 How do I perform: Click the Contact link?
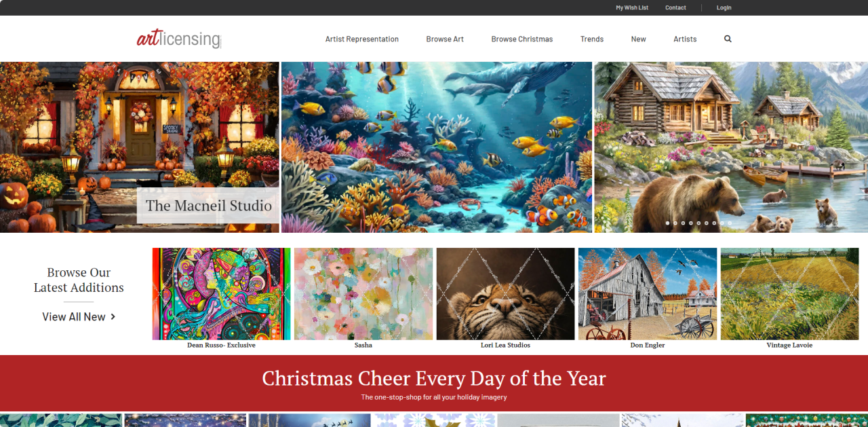tap(675, 7)
